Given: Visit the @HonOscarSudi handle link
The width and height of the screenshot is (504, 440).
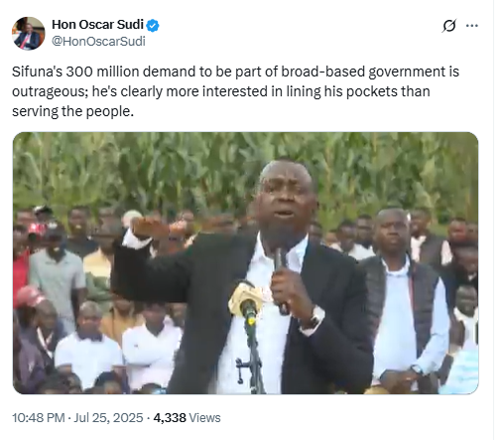Looking at the screenshot, I should click(x=98, y=42).
